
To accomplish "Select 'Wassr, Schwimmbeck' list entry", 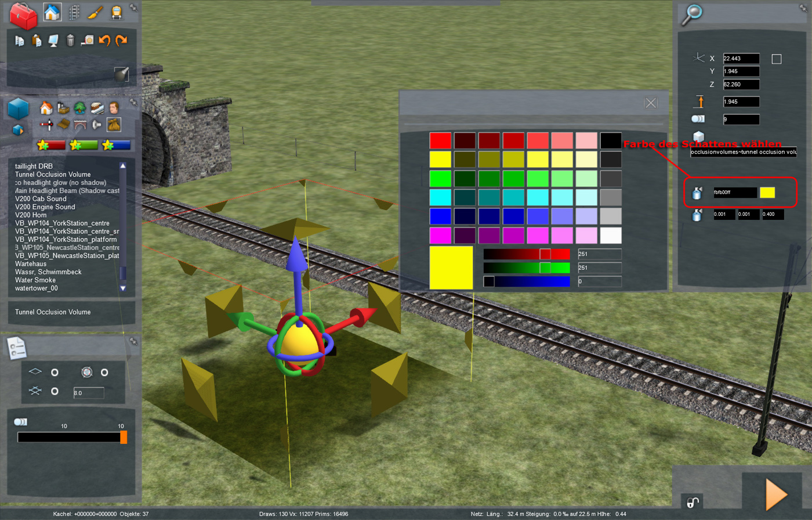I will click(48, 272).
